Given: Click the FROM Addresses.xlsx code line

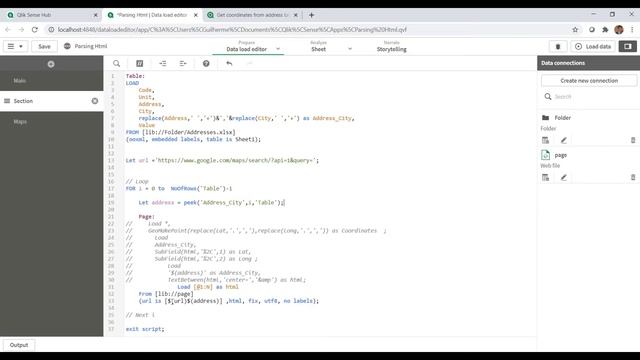Looking at the screenshot, I should 180,132.
